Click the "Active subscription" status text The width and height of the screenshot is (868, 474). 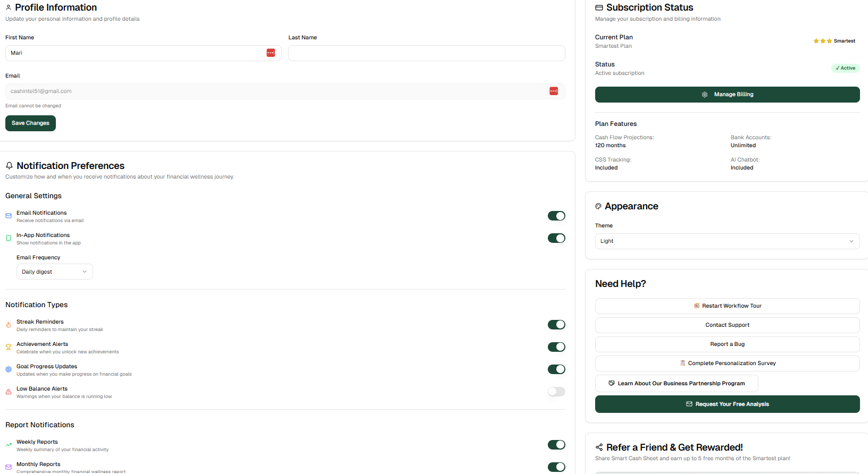(620, 73)
